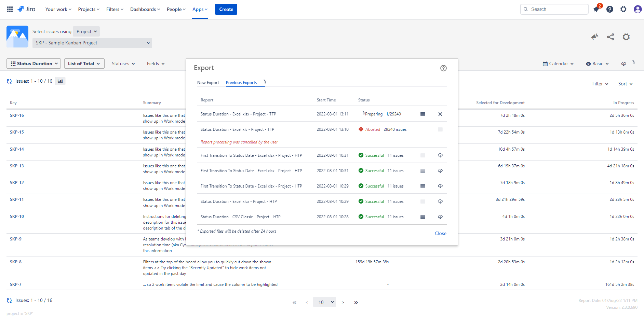644x319 pixels.
Task: Change the page size dropdown showing 10
Action: click(x=324, y=302)
